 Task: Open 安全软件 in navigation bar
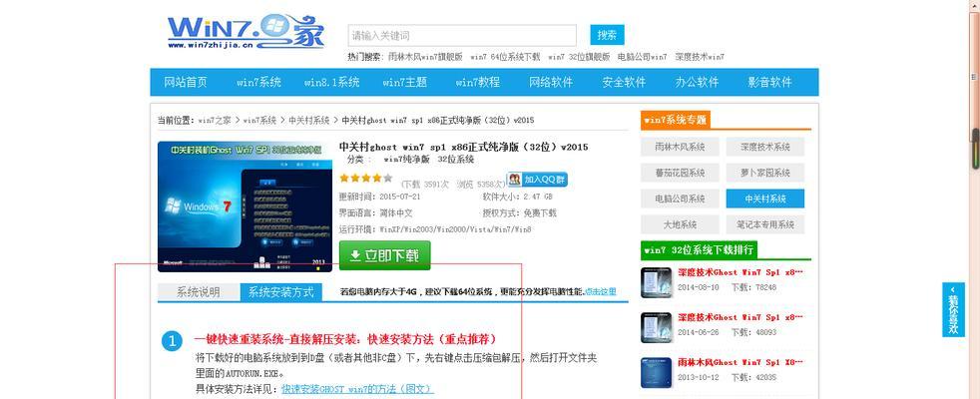(x=624, y=82)
